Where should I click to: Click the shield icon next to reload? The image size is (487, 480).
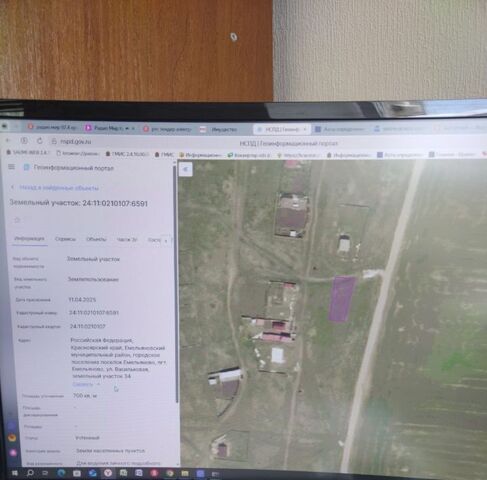(24, 140)
